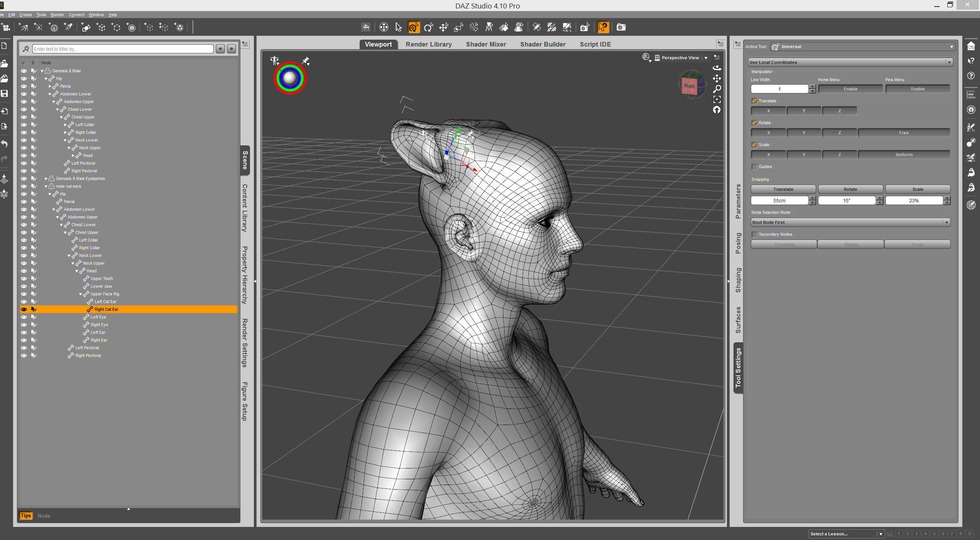Click the scene filter text field
This screenshot has height=540, width=980.
(123, 49)
